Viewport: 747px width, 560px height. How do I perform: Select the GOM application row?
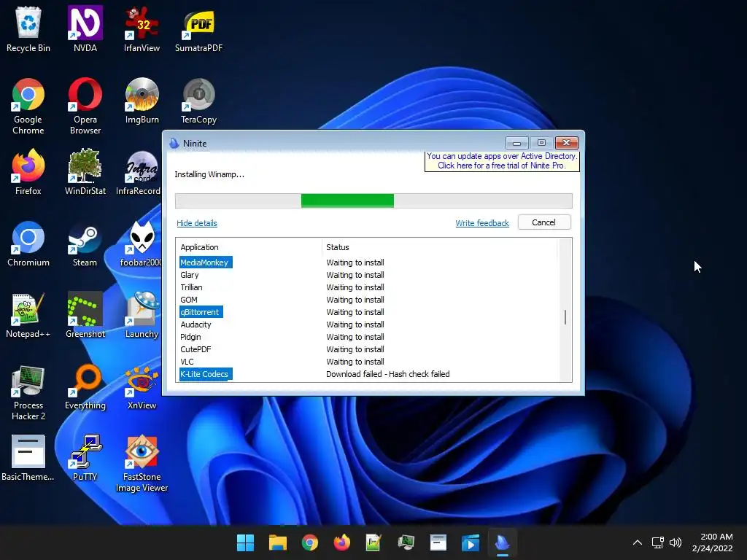tap(366, 300)
